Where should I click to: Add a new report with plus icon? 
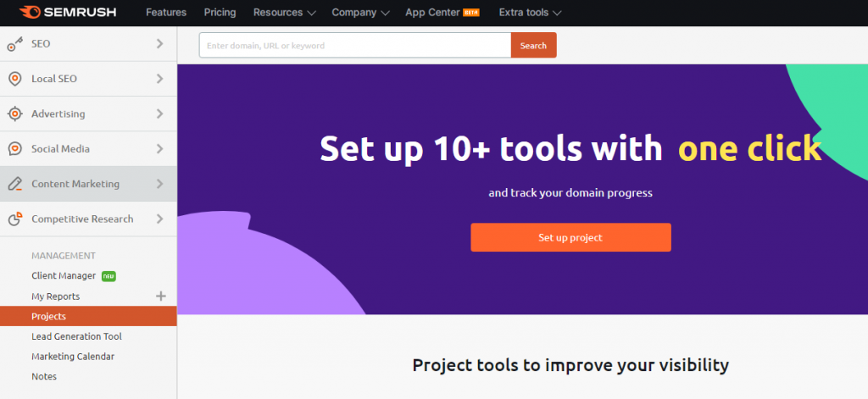click(161, 296)
